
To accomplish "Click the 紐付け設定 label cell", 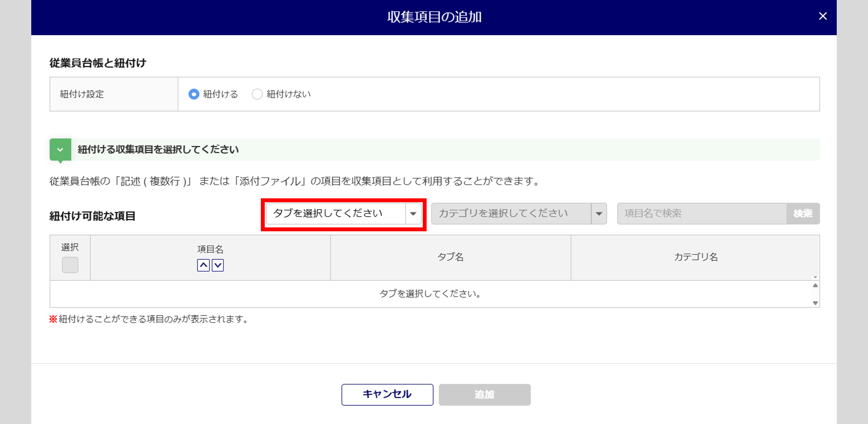I will pos(114,94).
